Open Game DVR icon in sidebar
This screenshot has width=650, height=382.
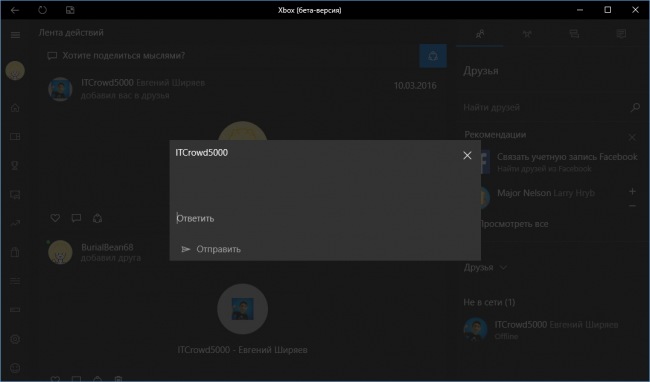15,194
